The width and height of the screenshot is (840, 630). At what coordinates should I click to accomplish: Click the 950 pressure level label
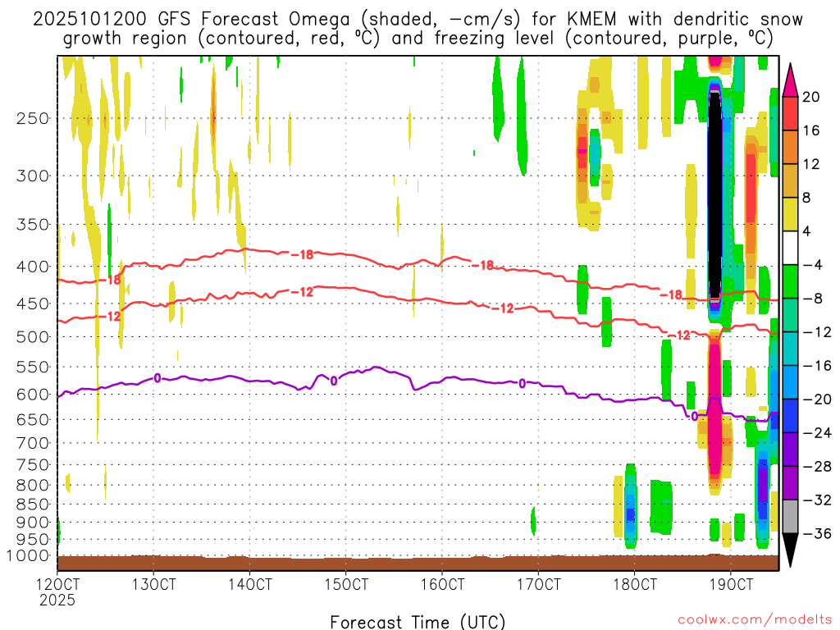pyautogui.click(x=33, y=540)
